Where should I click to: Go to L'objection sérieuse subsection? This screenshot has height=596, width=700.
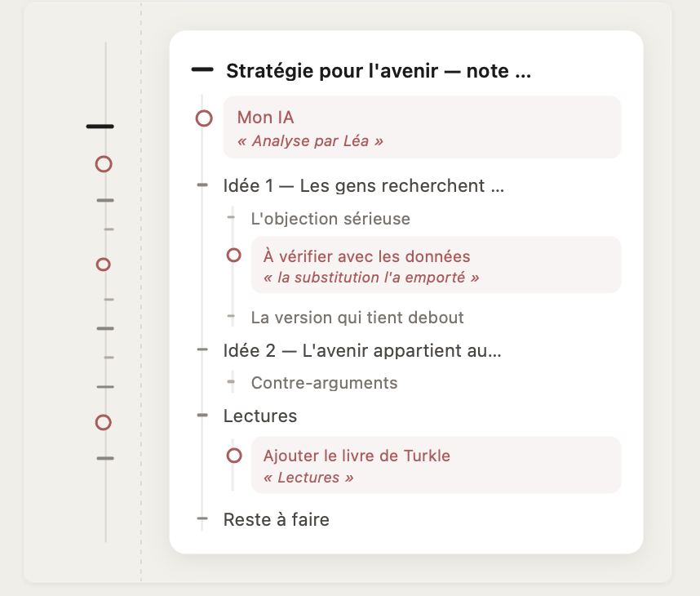point(330,219)
